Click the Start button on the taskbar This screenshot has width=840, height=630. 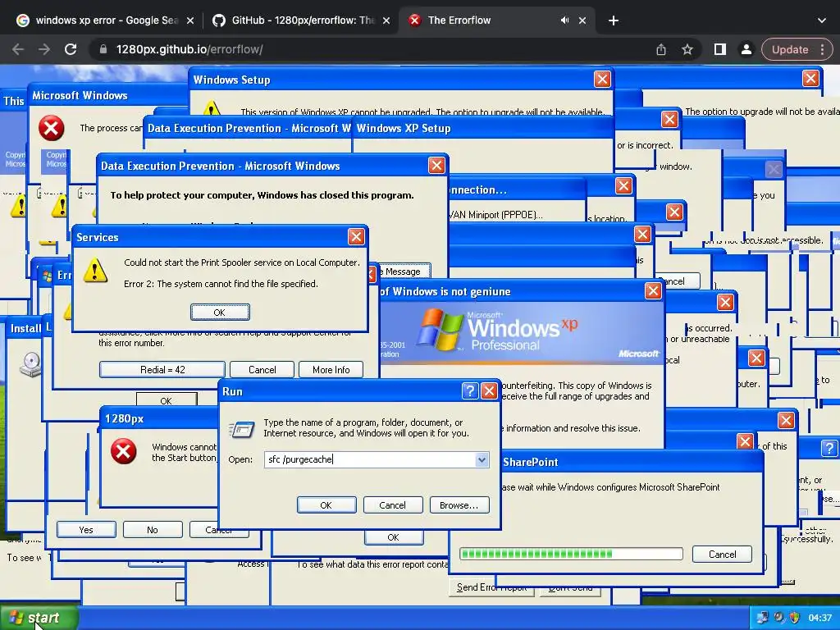pos(39,618)
